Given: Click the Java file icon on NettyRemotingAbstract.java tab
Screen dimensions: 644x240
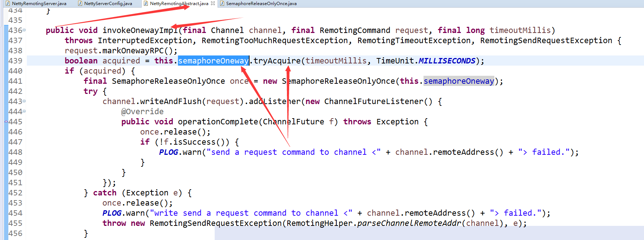Looking at the screenshot, I should pyautogui.click(x=146, y=4).
